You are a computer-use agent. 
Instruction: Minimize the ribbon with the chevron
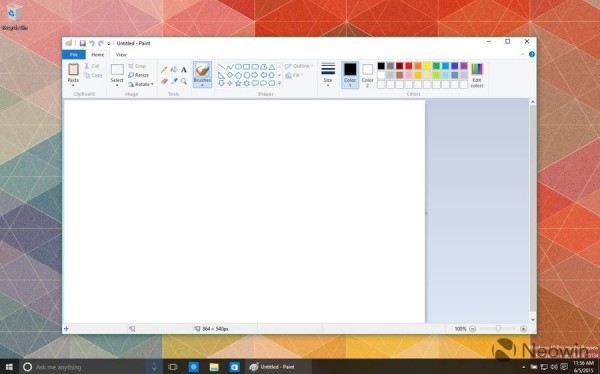[523, 54]
